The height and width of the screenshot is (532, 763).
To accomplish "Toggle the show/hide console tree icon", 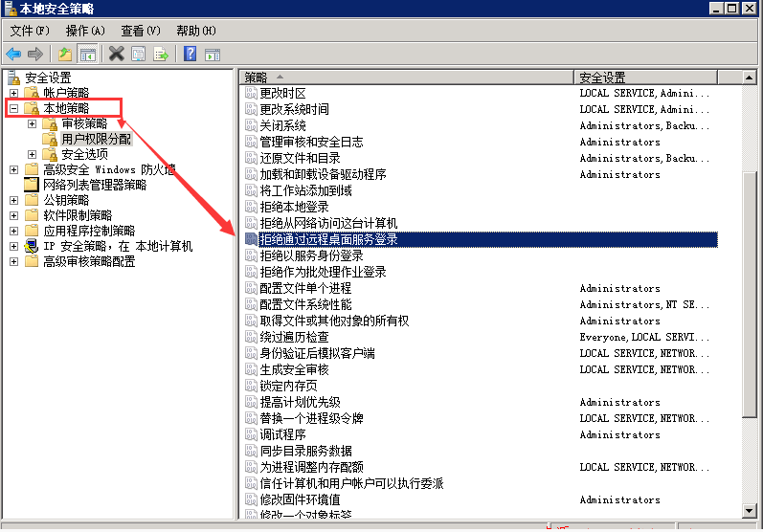I will [87, 54].
